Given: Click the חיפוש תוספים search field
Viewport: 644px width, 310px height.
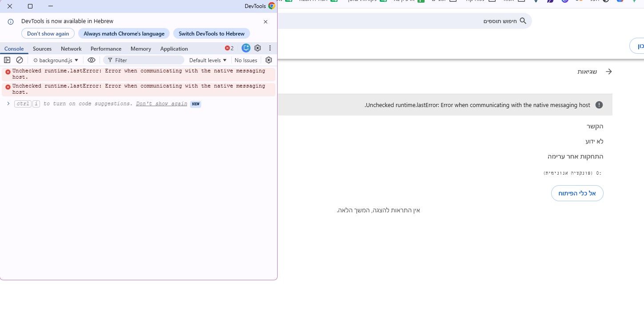Looking at the screenshot, I should pyautogui.click(x=404, y=21).
